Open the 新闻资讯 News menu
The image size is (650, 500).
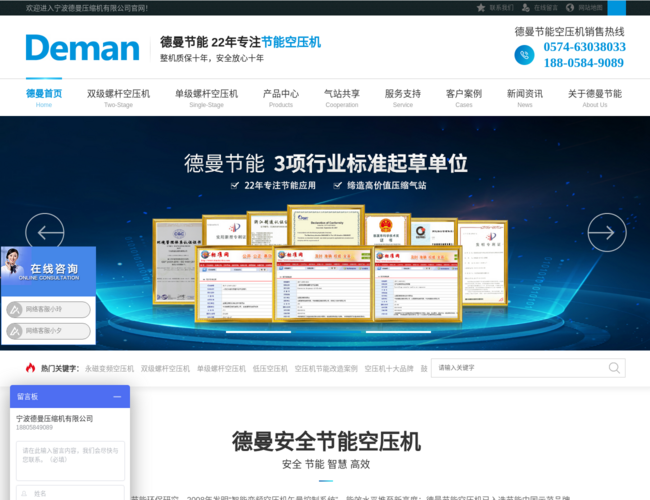(525, 98)
